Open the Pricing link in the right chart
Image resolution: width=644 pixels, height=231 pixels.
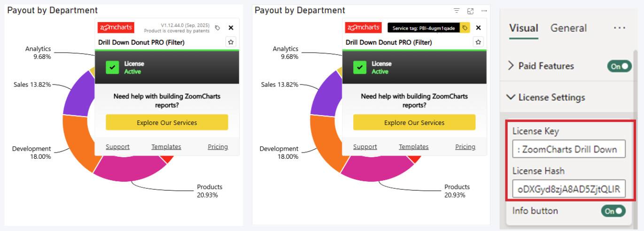tap(465, 147)
